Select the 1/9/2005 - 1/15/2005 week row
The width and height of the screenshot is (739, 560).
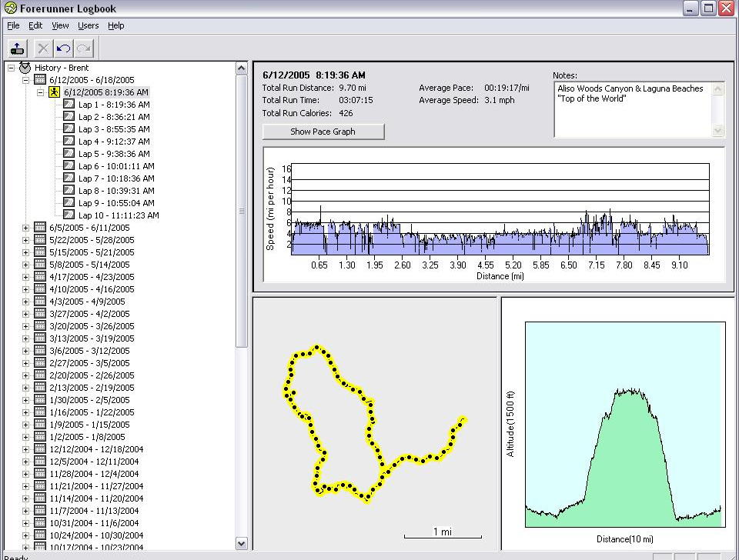[x=89, y=425]
